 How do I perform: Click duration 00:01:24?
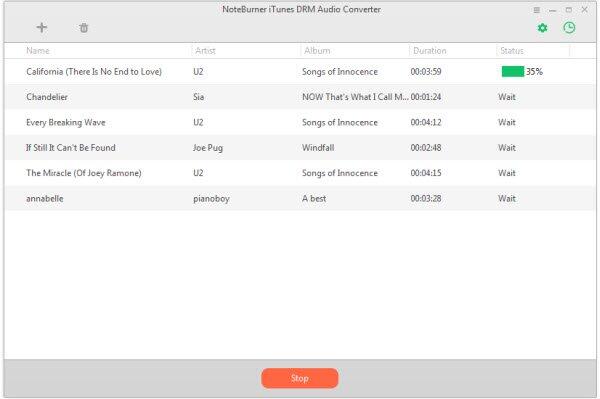click(x=426, y=97)
